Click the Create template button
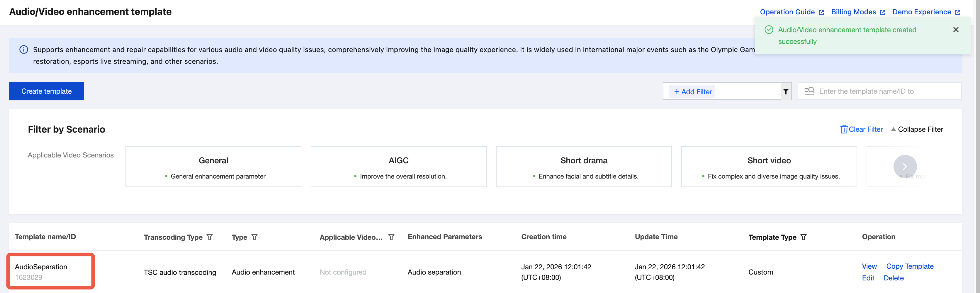Image resolution: width=980 pixels, height=293 pixels. tap(46, 91)
